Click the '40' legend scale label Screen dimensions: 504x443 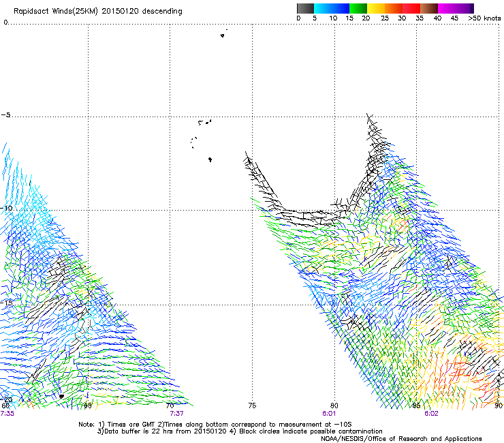point(437,18)
